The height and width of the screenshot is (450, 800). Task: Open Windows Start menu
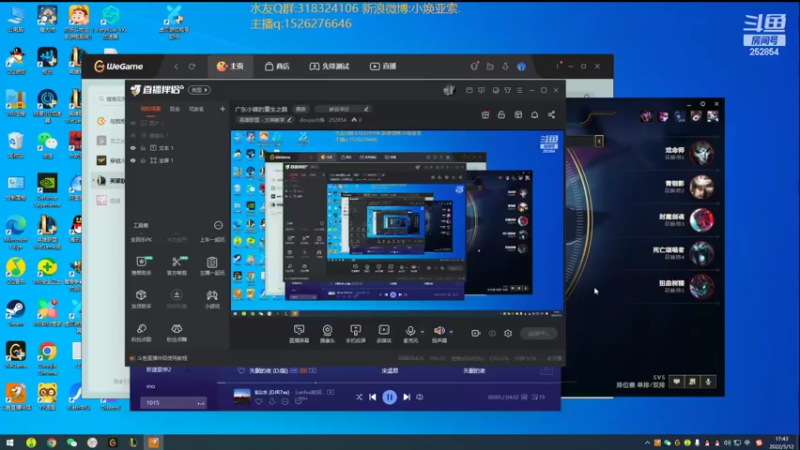(10, 442)
